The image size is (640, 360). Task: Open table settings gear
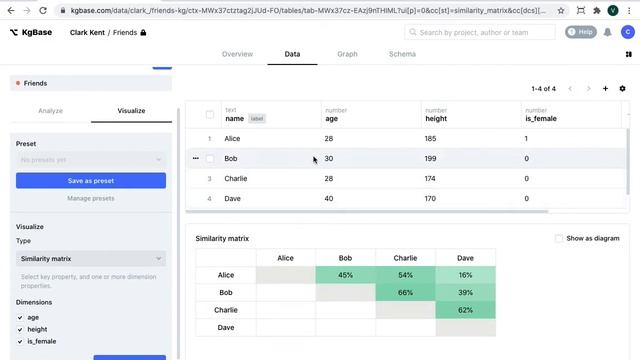[x=622, y=89]
